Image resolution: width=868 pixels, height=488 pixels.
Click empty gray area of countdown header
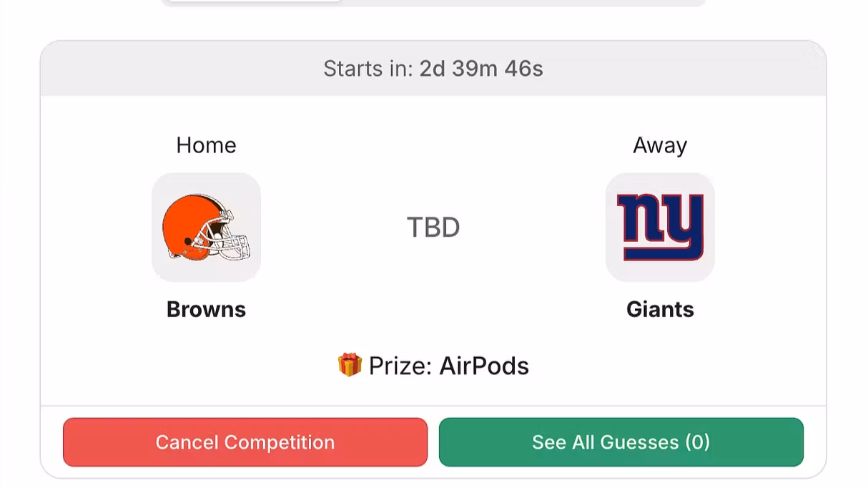679,69
